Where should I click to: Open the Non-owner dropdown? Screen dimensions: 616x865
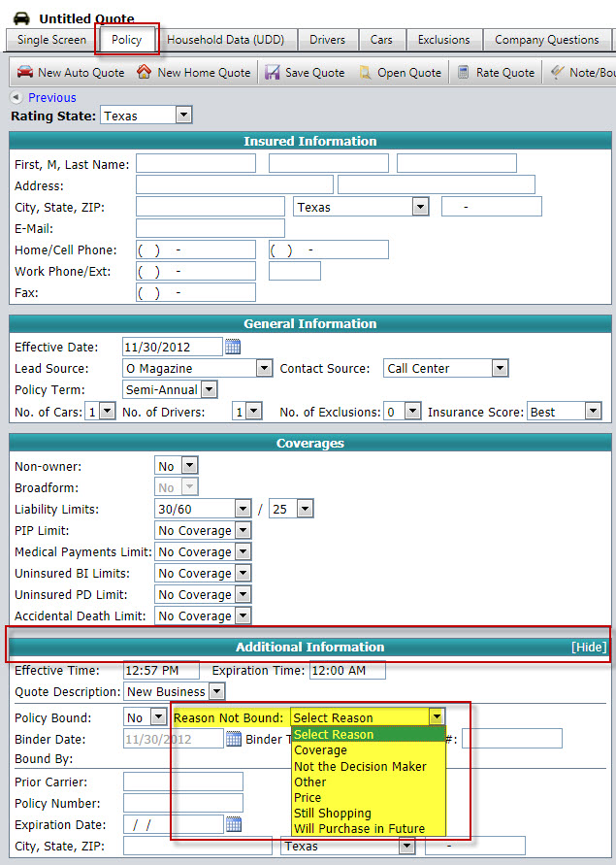click(x=190, y=466)
